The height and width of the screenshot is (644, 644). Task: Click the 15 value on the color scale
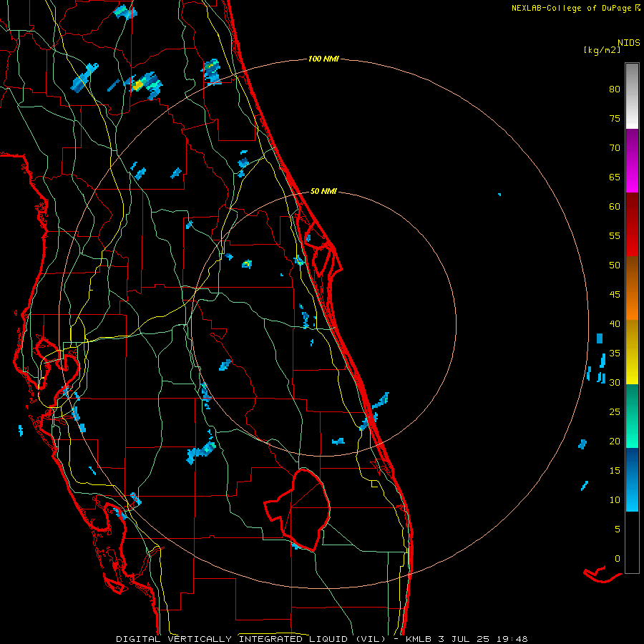pyautogui.click(x=615, y=471)
